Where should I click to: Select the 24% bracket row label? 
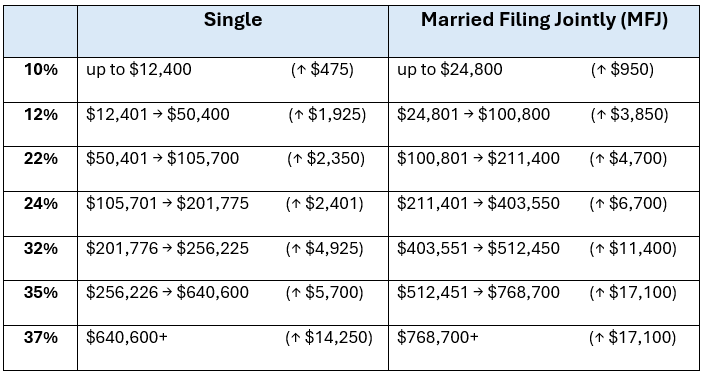point(41,204)
